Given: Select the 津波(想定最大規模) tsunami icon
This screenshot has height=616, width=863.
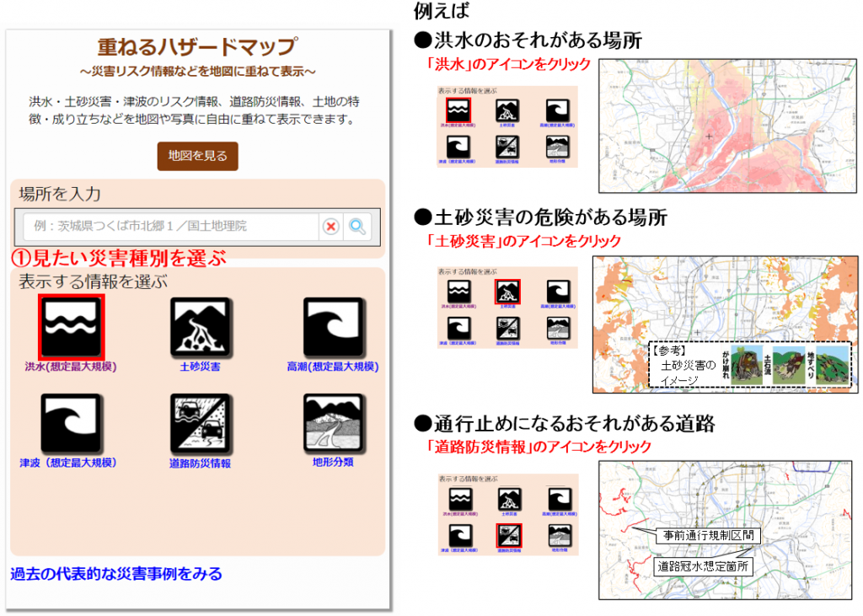Looking at the screenshot, I should [x=71, y=423].
